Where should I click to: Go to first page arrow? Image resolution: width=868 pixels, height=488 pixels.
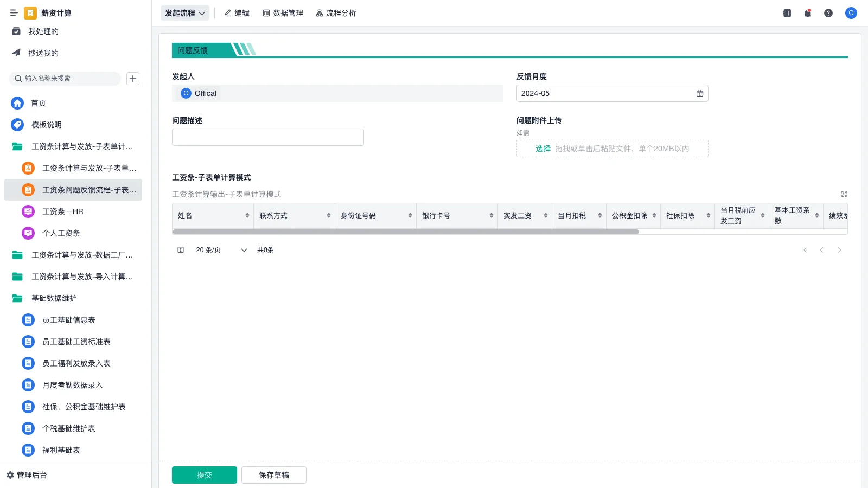[805, 250]
